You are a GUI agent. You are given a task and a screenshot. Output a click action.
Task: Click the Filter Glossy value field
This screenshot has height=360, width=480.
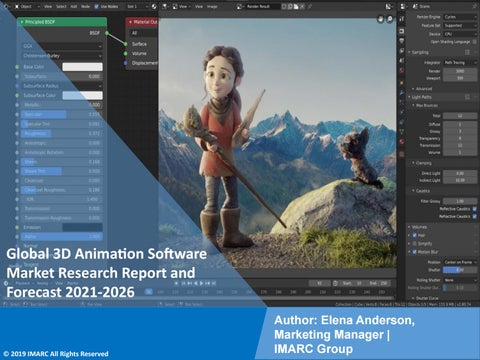pyautogui.click(x=460, y=201)
